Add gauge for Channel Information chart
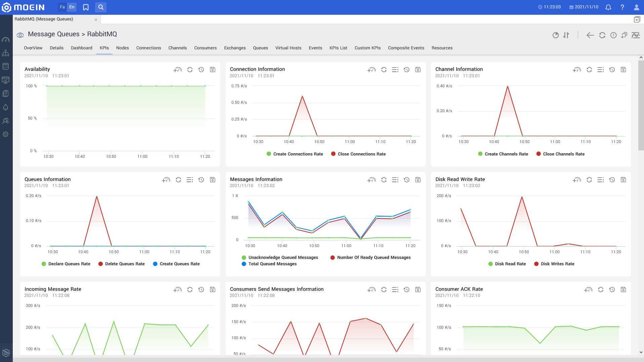 coord(577,70)
